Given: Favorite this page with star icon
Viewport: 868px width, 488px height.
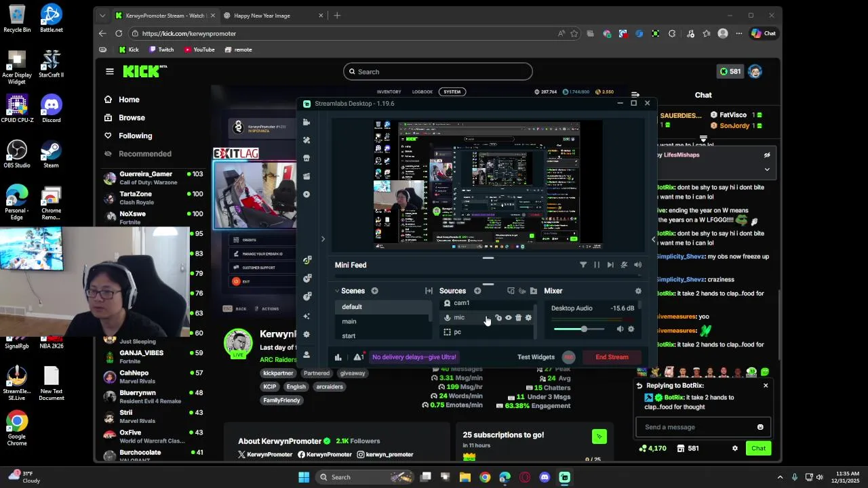Looking at the screenshot, I should click(574, 33).
